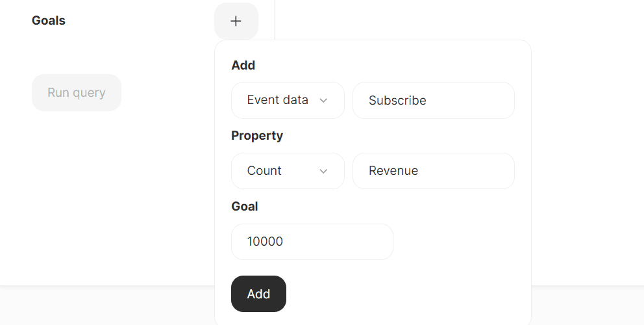Open the Count dropdown

pyautogui.click(x=288, y=171)
